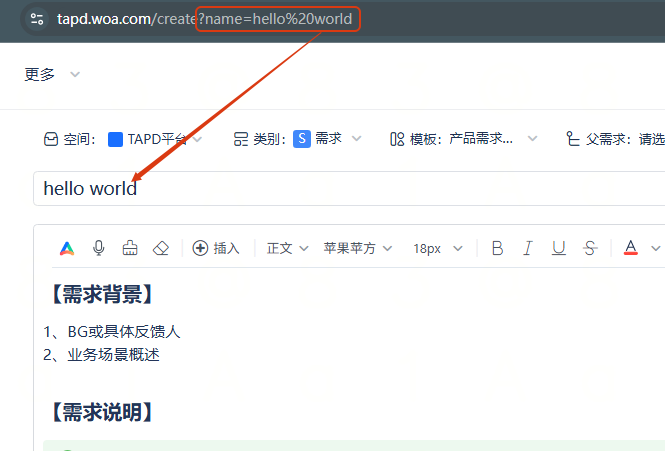Click the 类别 category icon
Viewport: 665px width, 451px height.
[241, 139]
